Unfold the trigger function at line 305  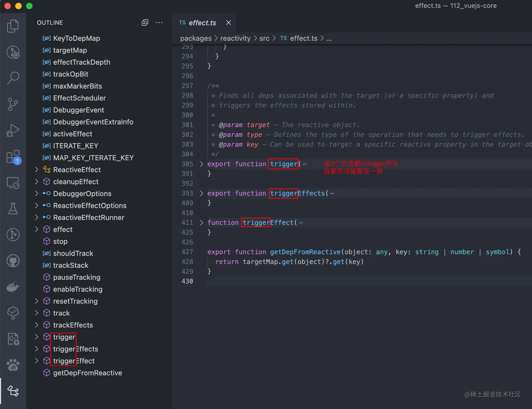click(x=201, y=164)
